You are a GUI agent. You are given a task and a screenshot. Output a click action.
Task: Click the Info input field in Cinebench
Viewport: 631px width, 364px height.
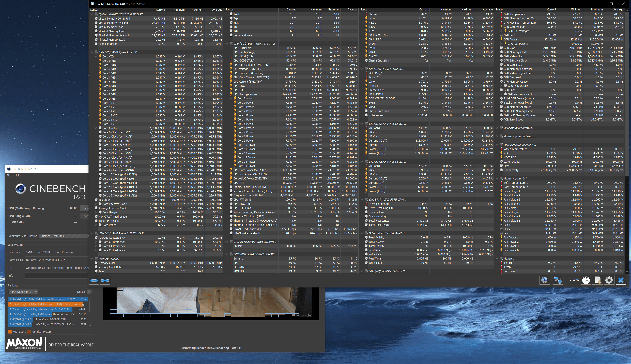[x=57, y=276]
